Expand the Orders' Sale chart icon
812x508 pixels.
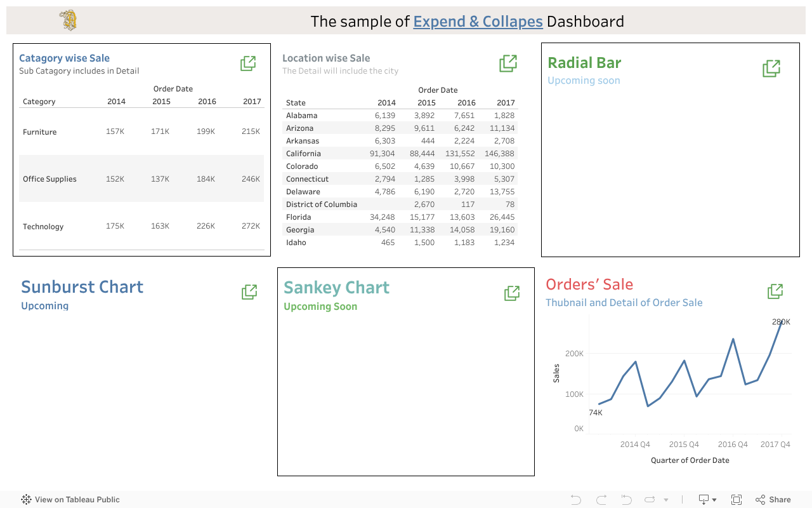point(775,291)
